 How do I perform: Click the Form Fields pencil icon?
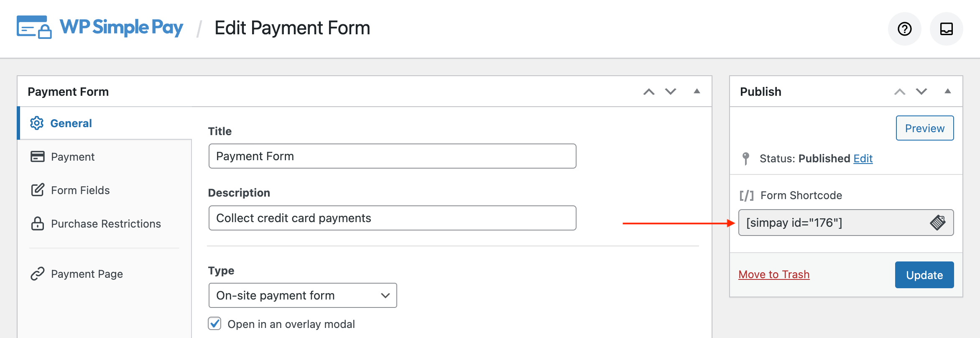37,190
